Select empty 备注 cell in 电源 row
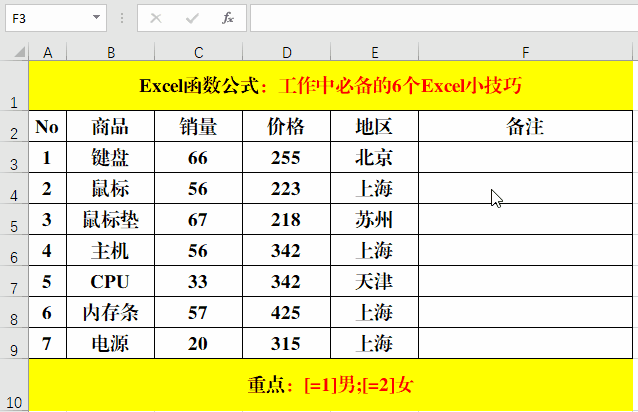The width and height of the screenshot is (638, 412). tap(526, 343)
